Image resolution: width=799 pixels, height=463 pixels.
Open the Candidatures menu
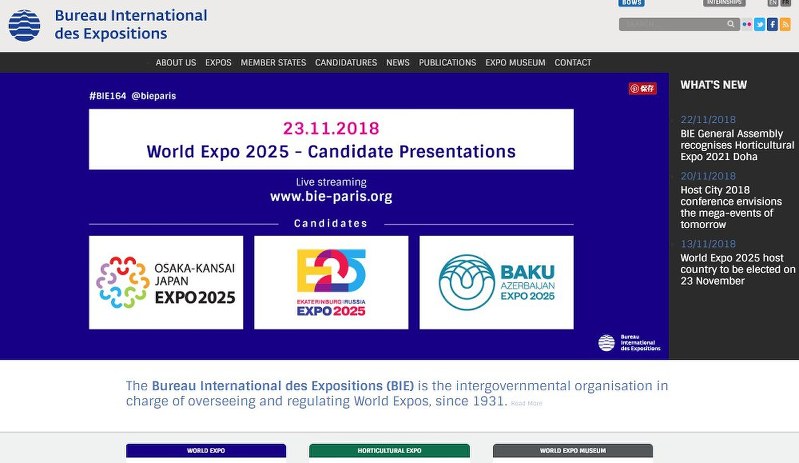coord(346,63)
